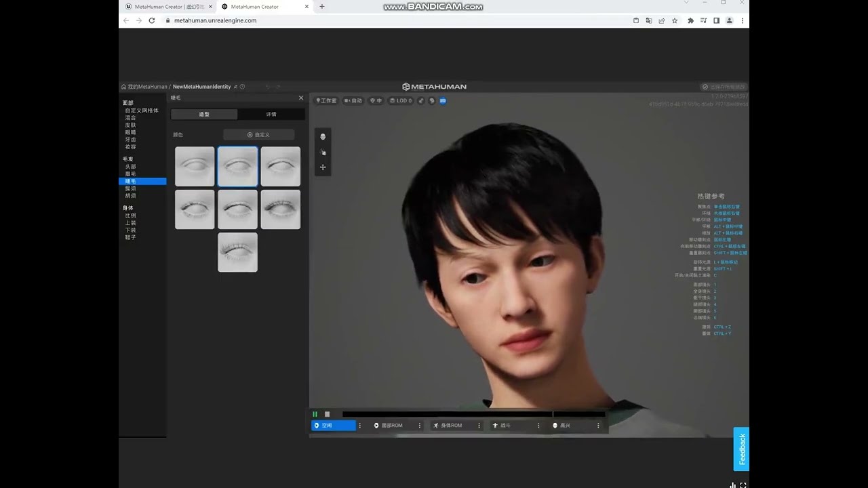Viewport: 868px width, 488px height.
Task: Stop the animation with square button
Action: [x=327, y=414]
